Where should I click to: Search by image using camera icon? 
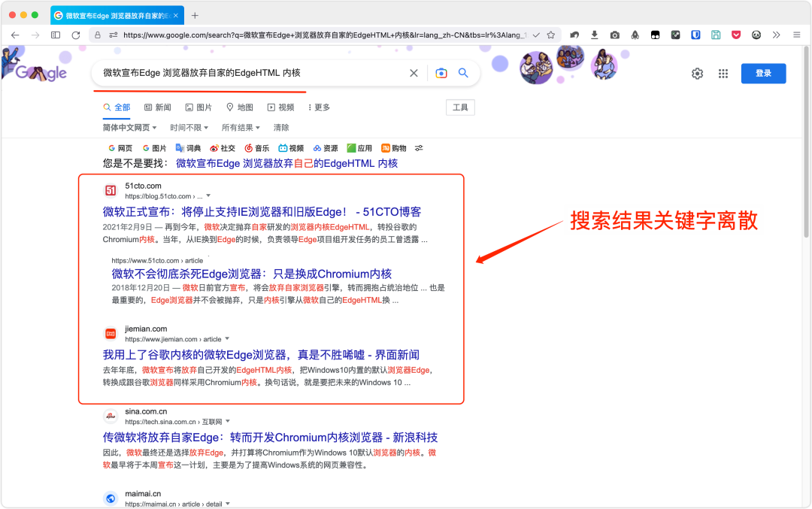click(441, 73)
